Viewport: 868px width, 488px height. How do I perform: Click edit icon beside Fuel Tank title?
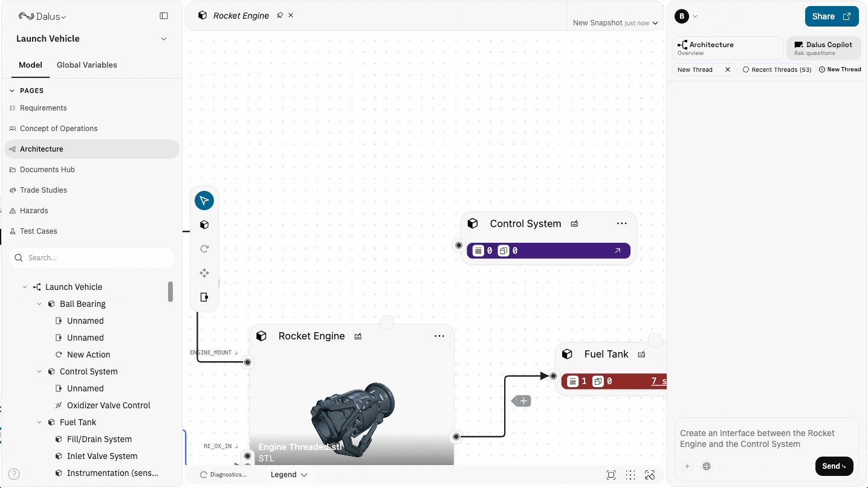click(x=641, y=354)
